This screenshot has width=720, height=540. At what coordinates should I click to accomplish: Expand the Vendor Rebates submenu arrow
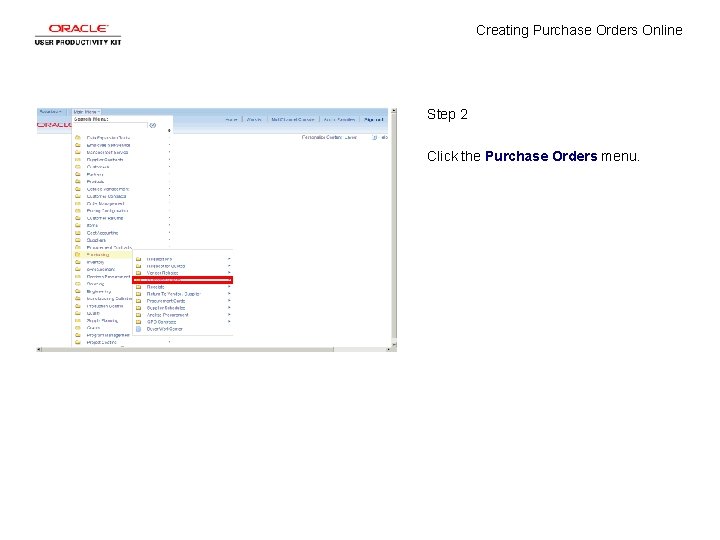[229, 273]
